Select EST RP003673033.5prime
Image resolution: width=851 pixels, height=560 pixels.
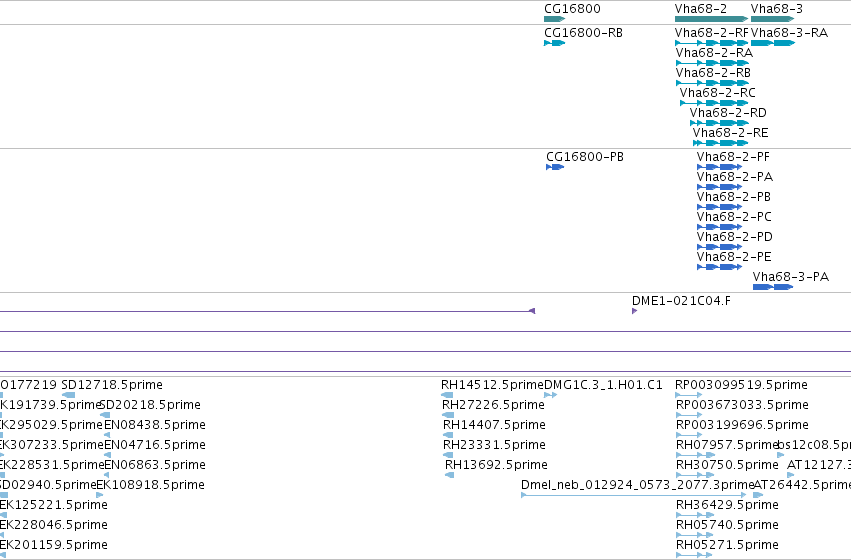pos(742,405)
